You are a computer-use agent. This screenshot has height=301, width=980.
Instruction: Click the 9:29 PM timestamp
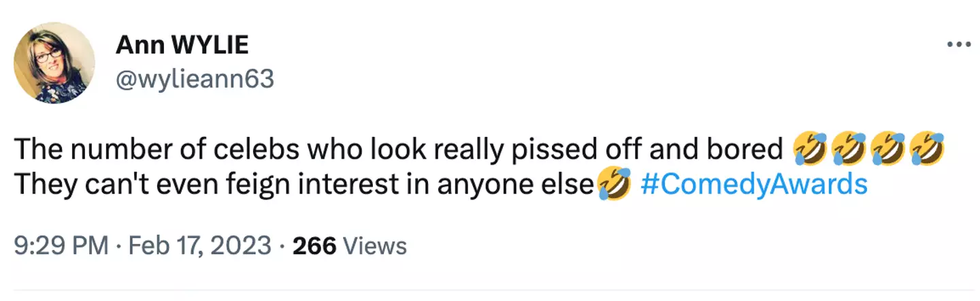click(61, 245)
